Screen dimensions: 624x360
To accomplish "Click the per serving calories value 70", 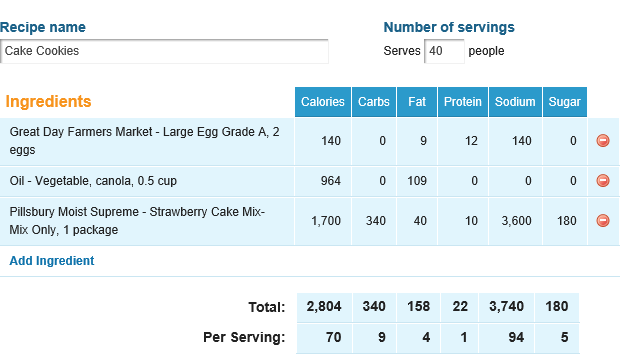I will click(x=324, y=338).
